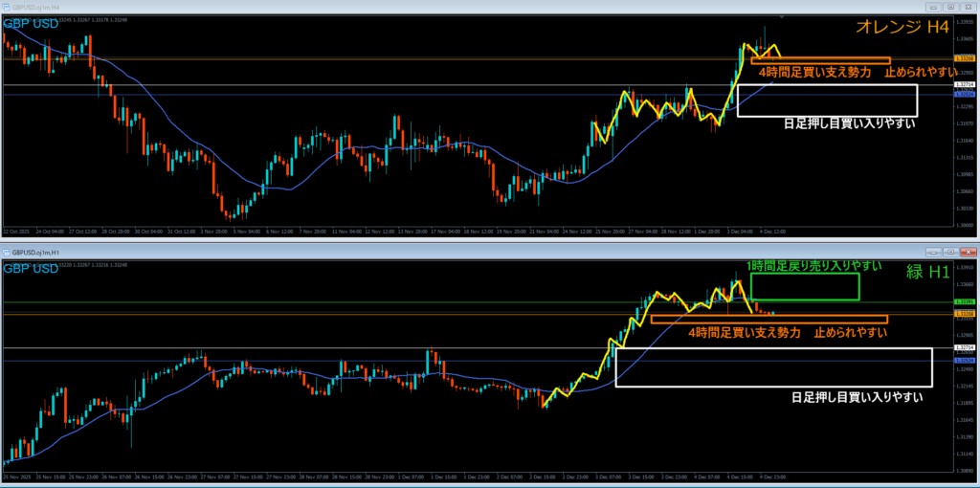Image resolution: width=980 pixels, height=488 pixels.
Task: Minimize the GBPUSD H4 chart window
Action: [934, 8]
